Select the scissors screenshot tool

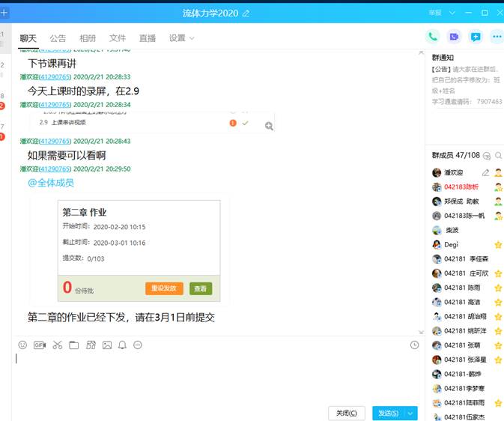pos(57,345)
